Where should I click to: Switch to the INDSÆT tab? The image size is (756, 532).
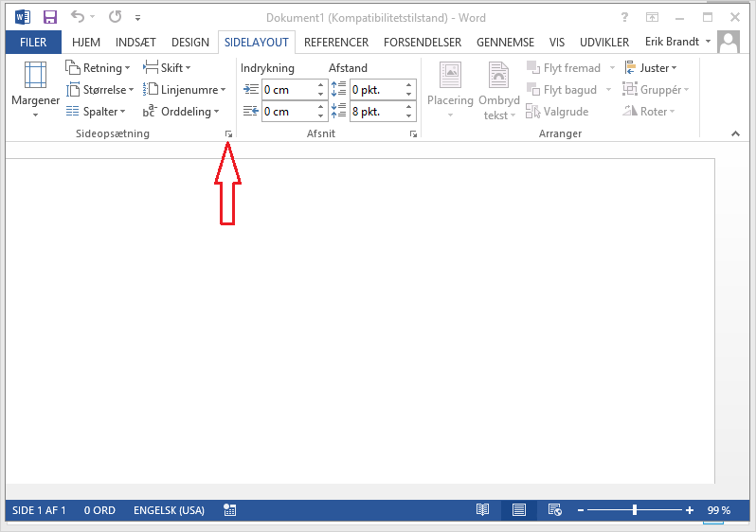pos(135,43)
